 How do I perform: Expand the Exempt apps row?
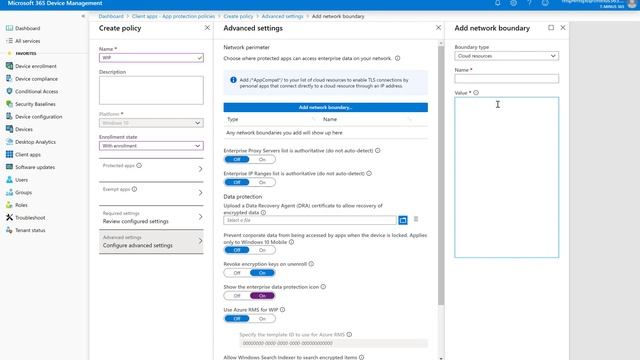151,193
